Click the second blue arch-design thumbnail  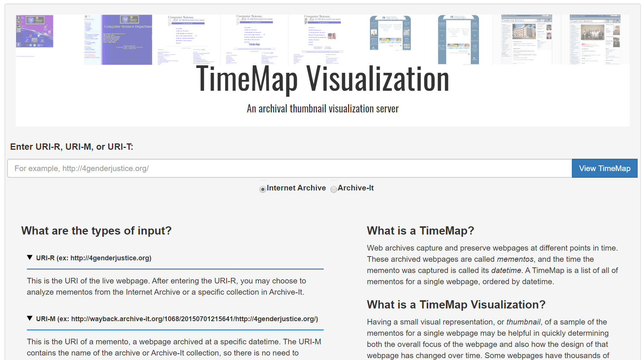(x=458, y=40)
